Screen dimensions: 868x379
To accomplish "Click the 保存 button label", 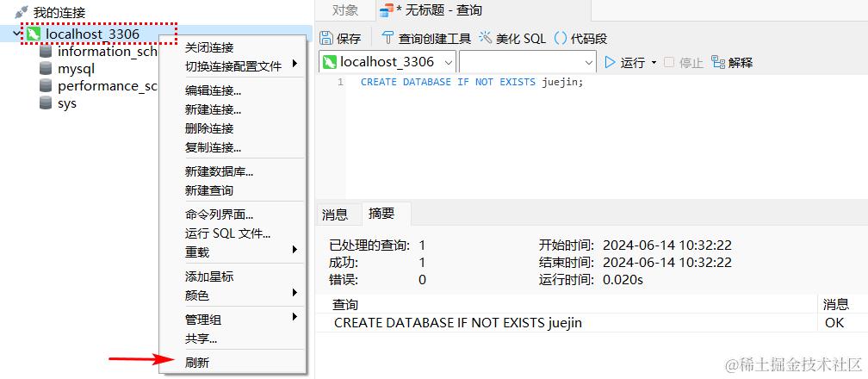I will (349, 38).
